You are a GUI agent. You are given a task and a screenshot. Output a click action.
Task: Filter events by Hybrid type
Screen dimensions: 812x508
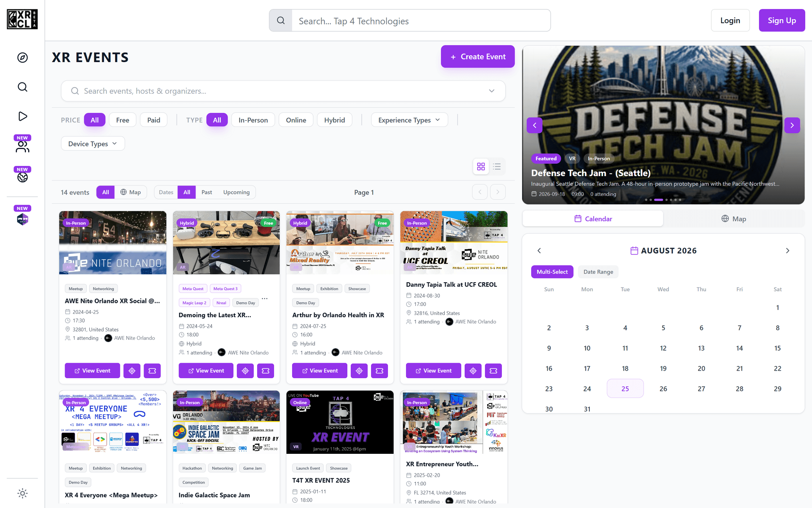coord(335,120)
